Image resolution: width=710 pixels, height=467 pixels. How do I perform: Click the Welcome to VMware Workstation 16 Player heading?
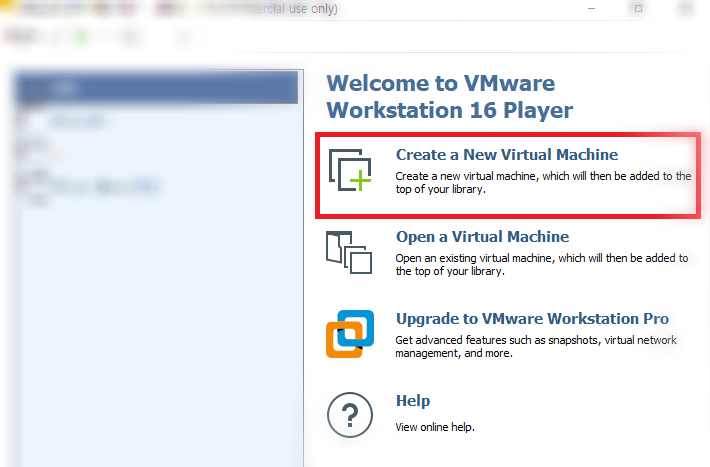pyautogui.click(x=450, y=96)
